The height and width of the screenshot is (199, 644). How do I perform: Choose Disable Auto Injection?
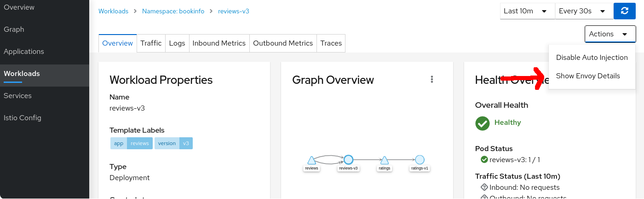pyautogui.click(x=592, y=58)
